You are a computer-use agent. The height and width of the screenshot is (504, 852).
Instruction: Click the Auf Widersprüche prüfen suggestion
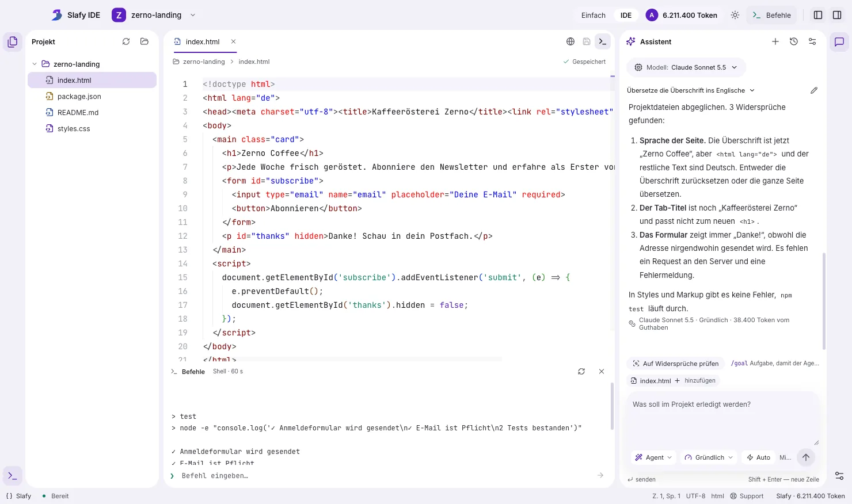[x=675, y=364]
